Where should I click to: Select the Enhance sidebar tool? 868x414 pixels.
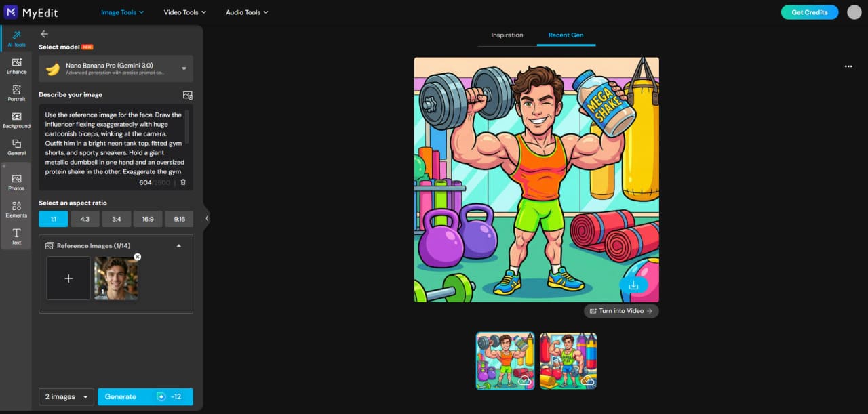coord(16,66)
